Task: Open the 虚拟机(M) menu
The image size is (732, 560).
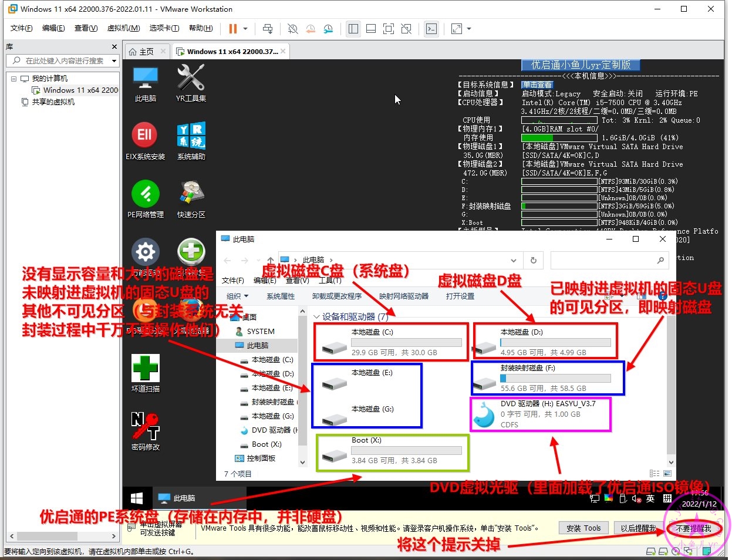Action: [x=123, y=28]
